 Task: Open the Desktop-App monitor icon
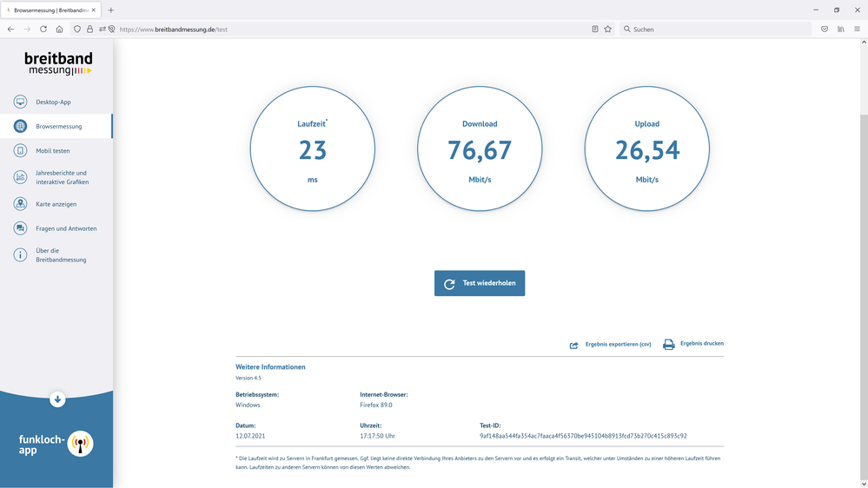tap(21, 102)
